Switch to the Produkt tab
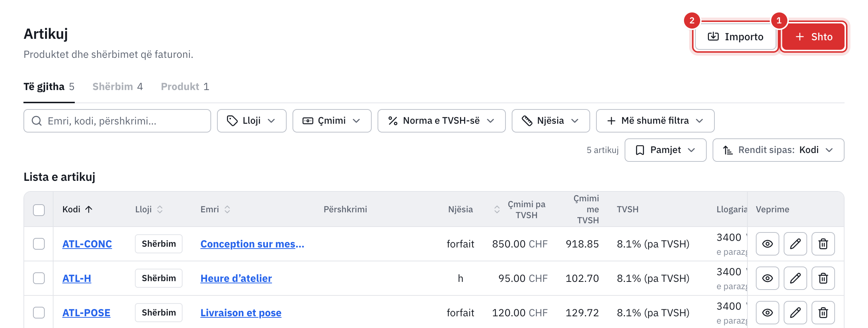This screenshot has width=868, height=328. 185,87
